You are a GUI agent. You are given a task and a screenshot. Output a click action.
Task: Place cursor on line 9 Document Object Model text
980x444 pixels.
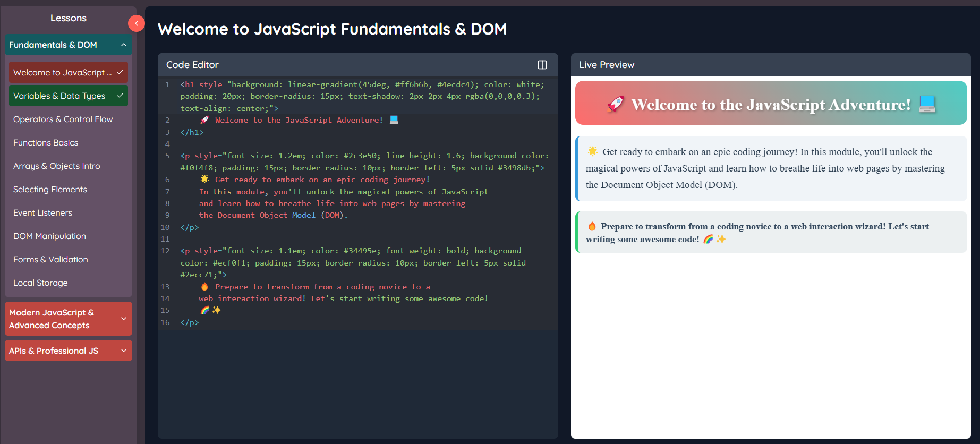(267, 215)
